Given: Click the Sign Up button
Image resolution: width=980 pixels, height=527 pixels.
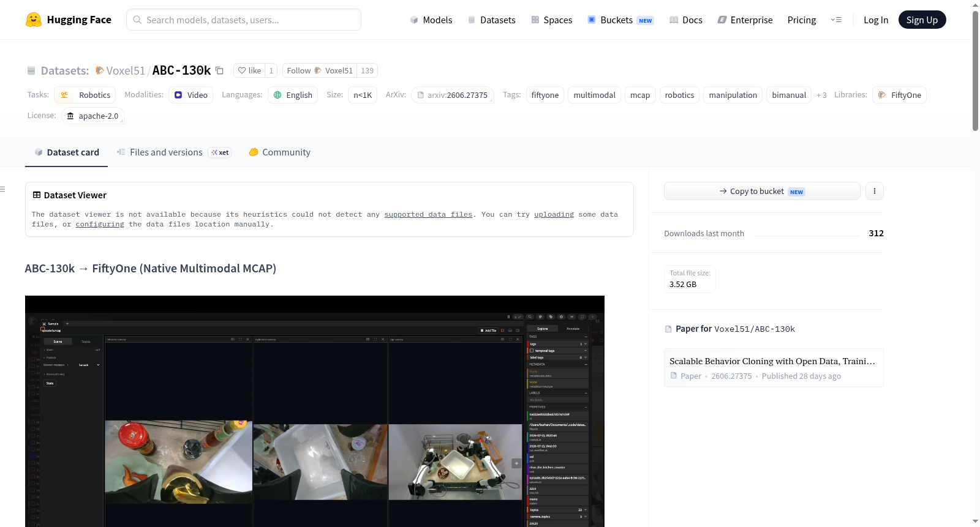Looking at the screenshot, I should coord(922,20).
